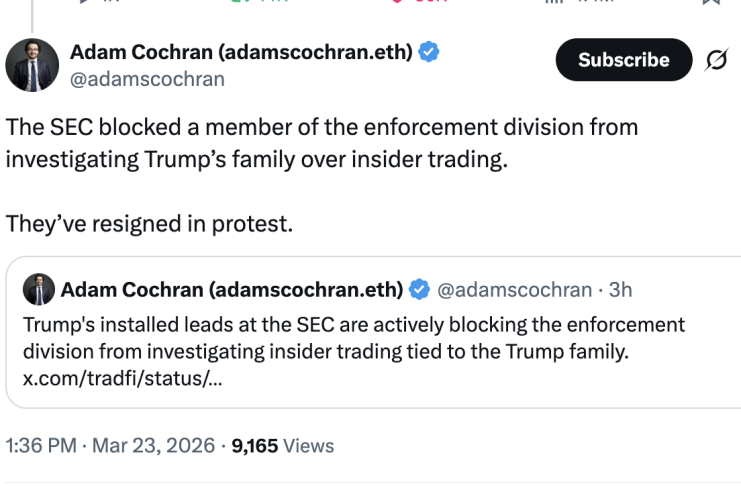Screen dimensions: 741x486
Task: Open the quoted post about Trump's installed SEC leads
Action: 370,339
